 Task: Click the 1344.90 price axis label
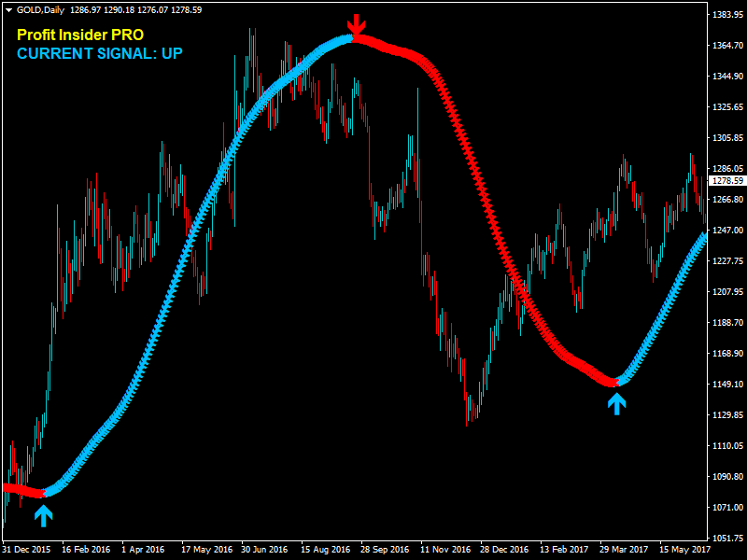click(x=727, y=77)
